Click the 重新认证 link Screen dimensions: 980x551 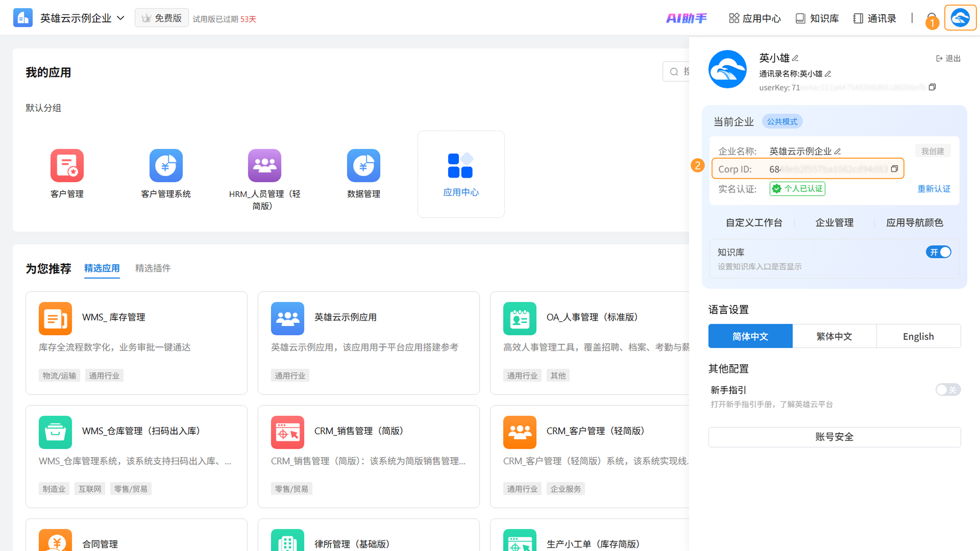tap(934, 189)
